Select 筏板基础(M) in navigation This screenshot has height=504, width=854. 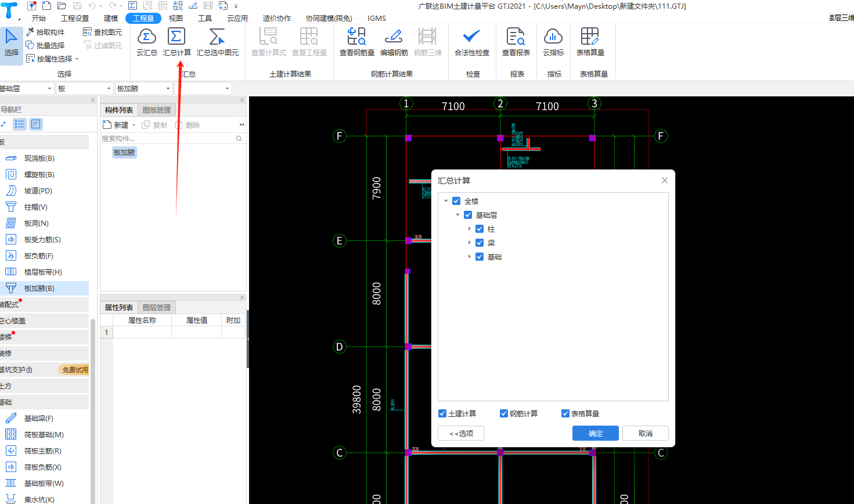45,434
